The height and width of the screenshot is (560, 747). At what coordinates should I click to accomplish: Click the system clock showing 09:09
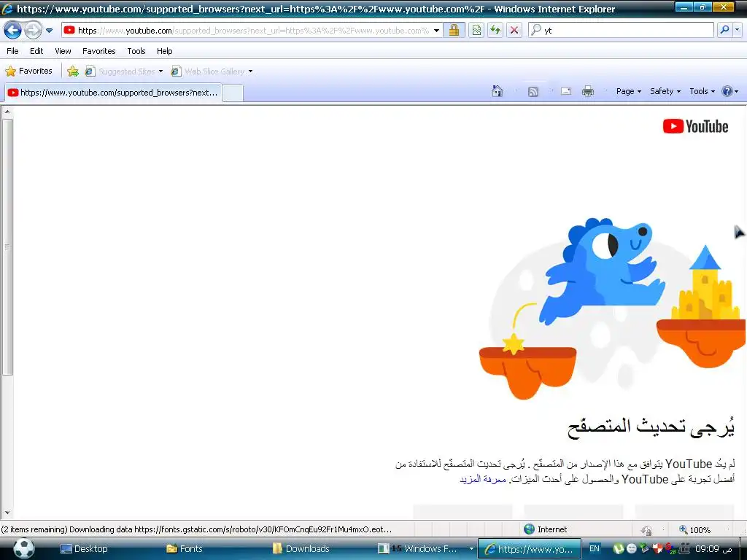pos(713,548)
